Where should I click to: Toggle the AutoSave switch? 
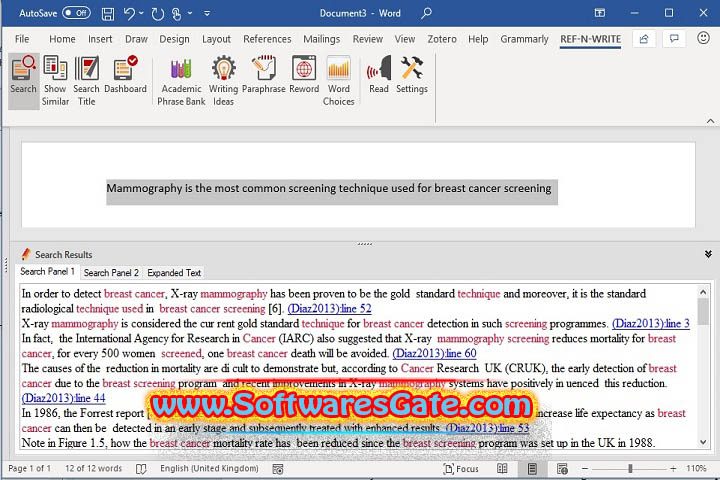coord(76,13)
